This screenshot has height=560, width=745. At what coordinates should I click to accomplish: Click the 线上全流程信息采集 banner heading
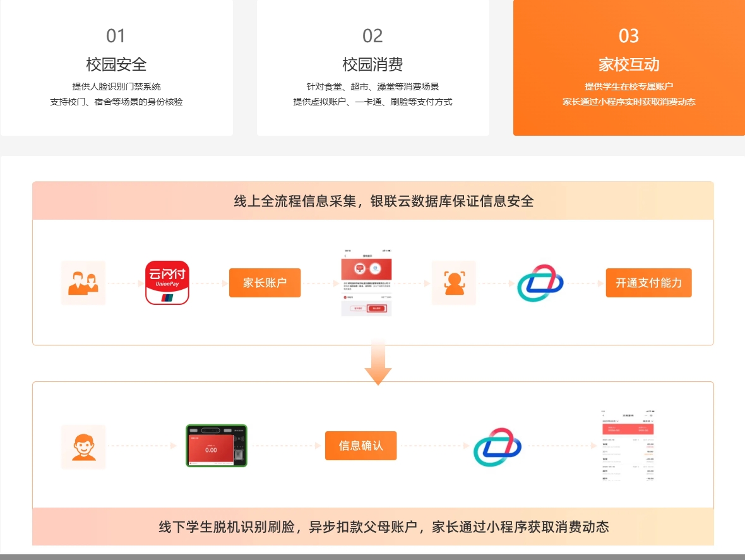[x=384, y=201]
